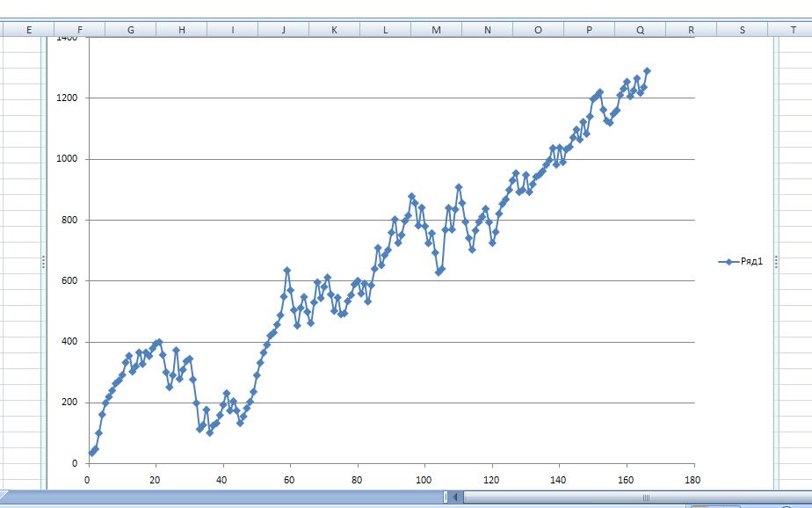This screenshot has width=812, height=508.
Task: Select column J header
Action: [x=283, y=30]
